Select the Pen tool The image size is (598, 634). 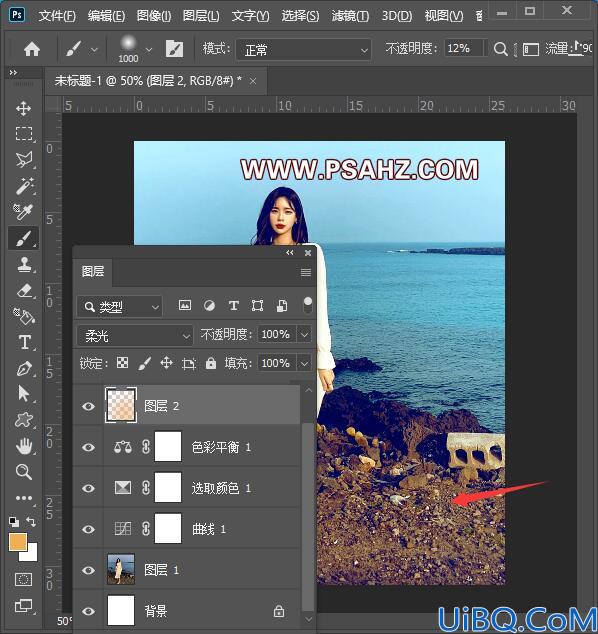click(x=24, y=368)
